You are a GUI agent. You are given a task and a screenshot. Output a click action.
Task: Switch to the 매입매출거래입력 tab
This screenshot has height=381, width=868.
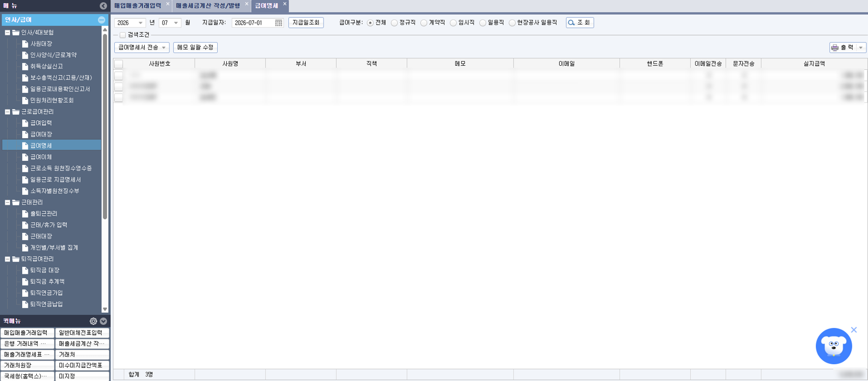tap(138, 6)
